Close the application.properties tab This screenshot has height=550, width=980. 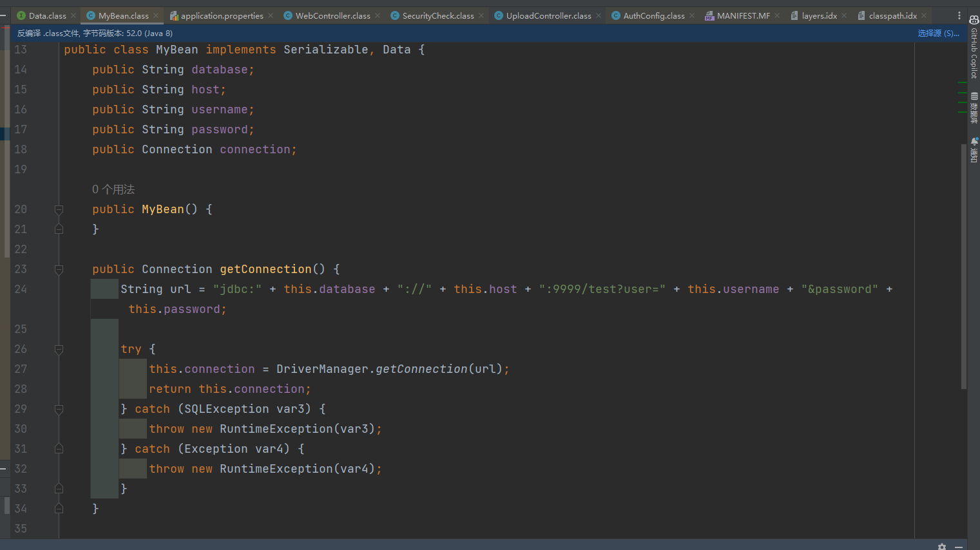271,15
